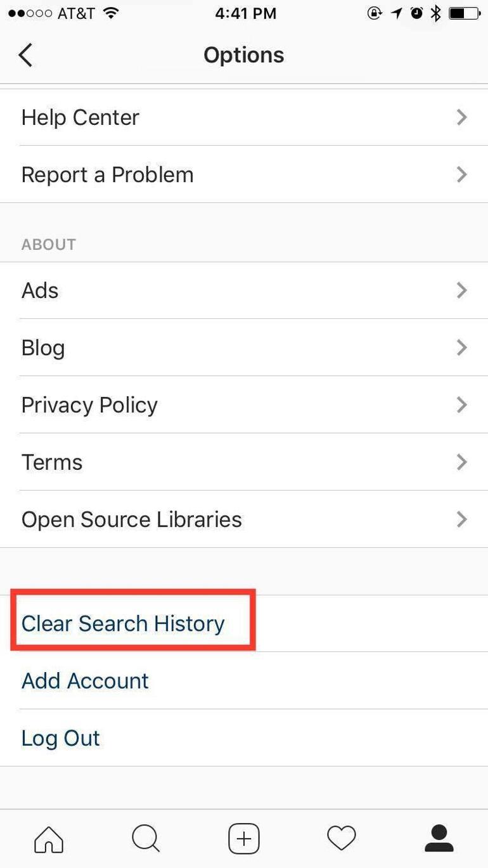
Task: Tap the Bluetooth icon in status bar
Action: pos(436,13)
